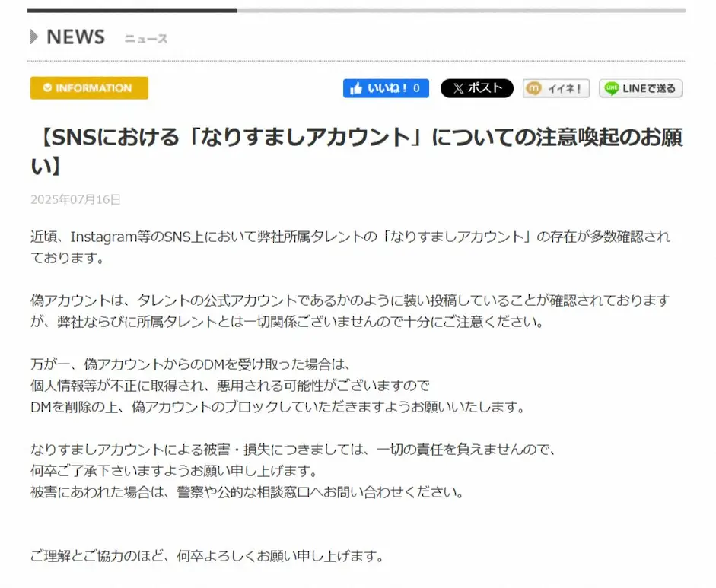Select the yellow INFORMATION badge
The height and width of the screenshot is (588, 716).
point(88,88)
